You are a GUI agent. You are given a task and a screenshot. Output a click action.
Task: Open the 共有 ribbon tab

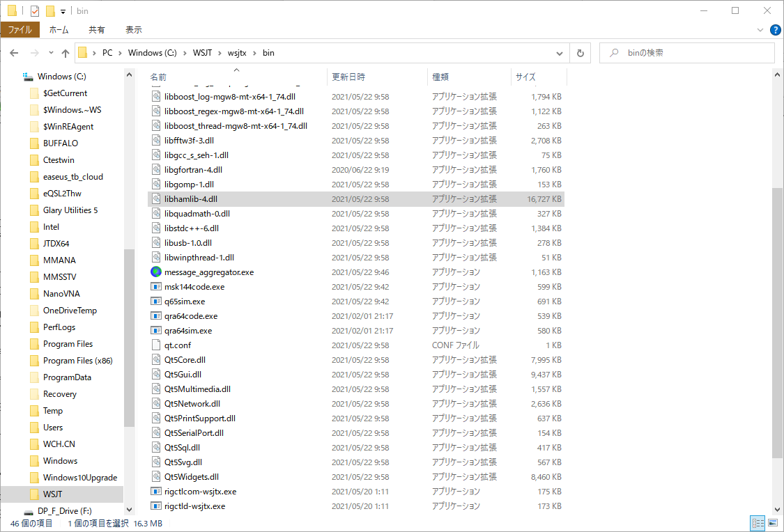[x=96, y=30]
